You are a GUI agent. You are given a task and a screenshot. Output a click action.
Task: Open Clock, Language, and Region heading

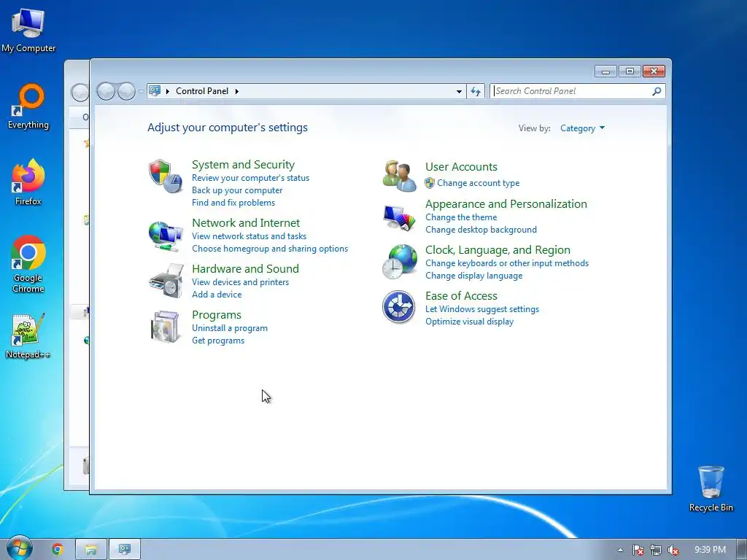[x=498, y=250]
